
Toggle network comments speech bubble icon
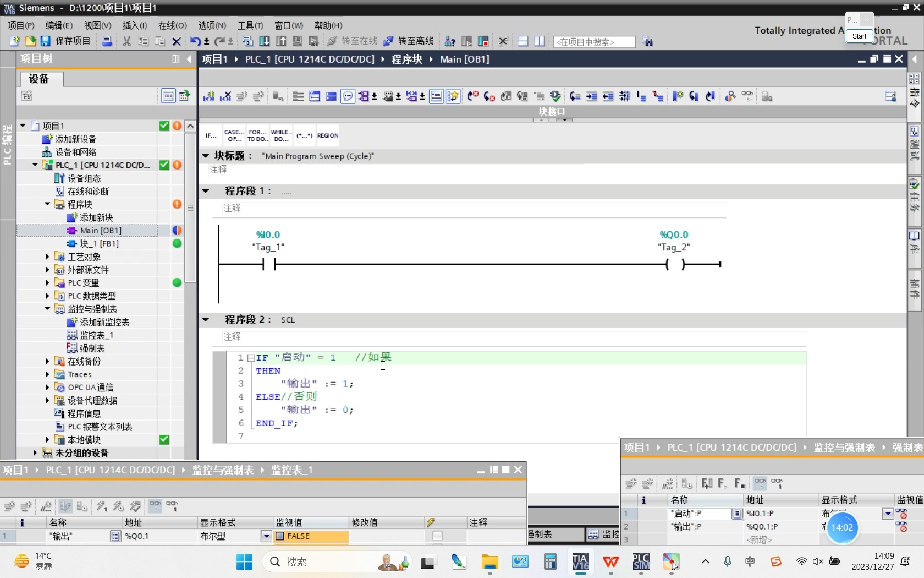click(348, 96)
